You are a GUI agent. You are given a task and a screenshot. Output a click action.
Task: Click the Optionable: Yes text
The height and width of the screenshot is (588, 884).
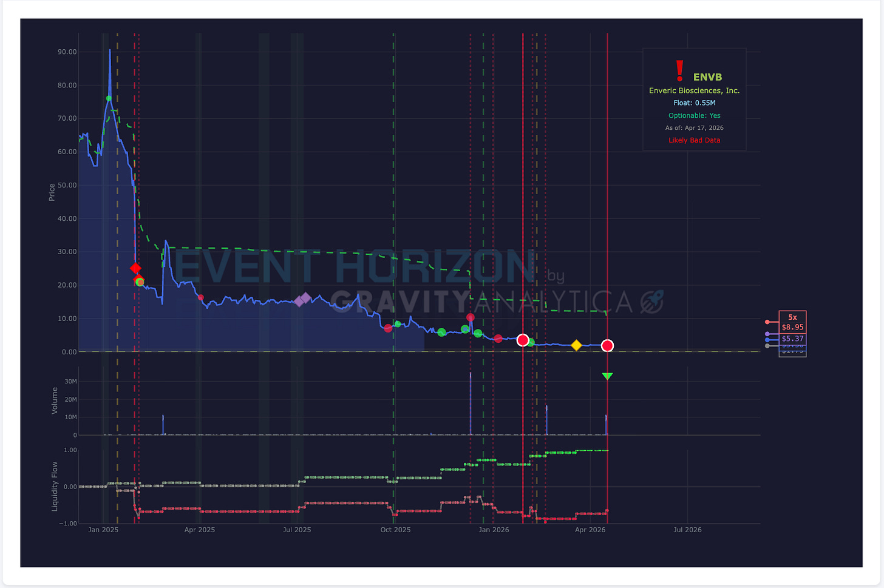click(695, 115)
